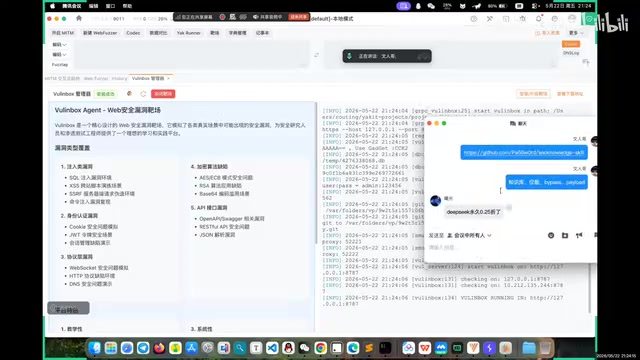The image size is (640, 360).
Task: Click the swap arrows icon between codec panes
Action: coord(316,55)
